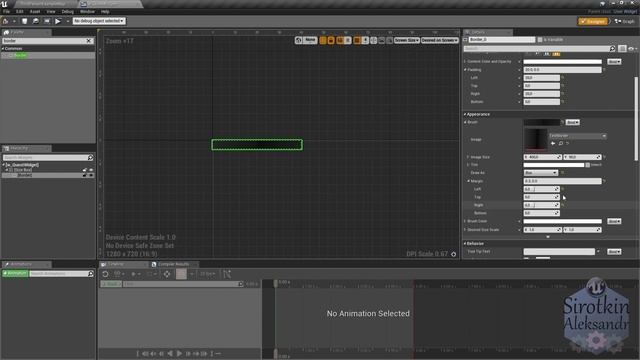Click the Padding Left value field
Image resolution: width=640 pixels, height=360 pixels.
[542, 78]
